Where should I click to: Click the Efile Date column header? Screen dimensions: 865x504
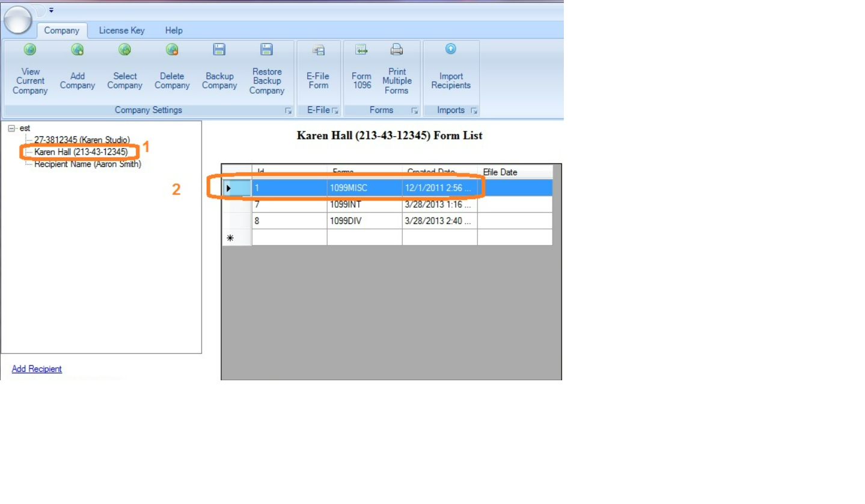tap(515, 172)
